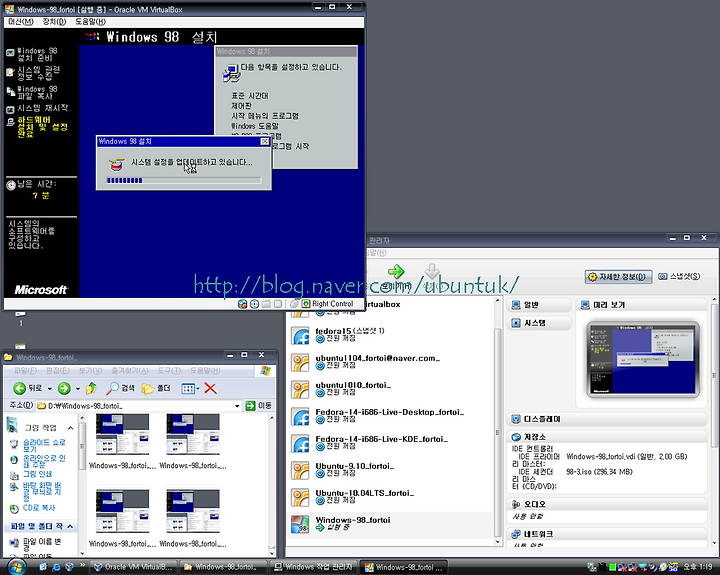Click the Internet Explorer quick launch icon
The width and height of the screenshot is (720, 575).
click(56, 567)
